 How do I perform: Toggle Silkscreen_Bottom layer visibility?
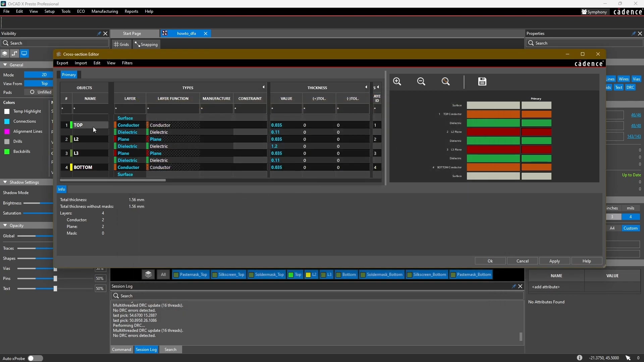tap(427, 275)
